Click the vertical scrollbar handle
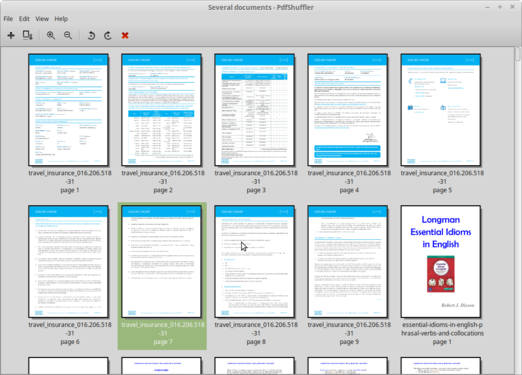 [x=518, y=54]
